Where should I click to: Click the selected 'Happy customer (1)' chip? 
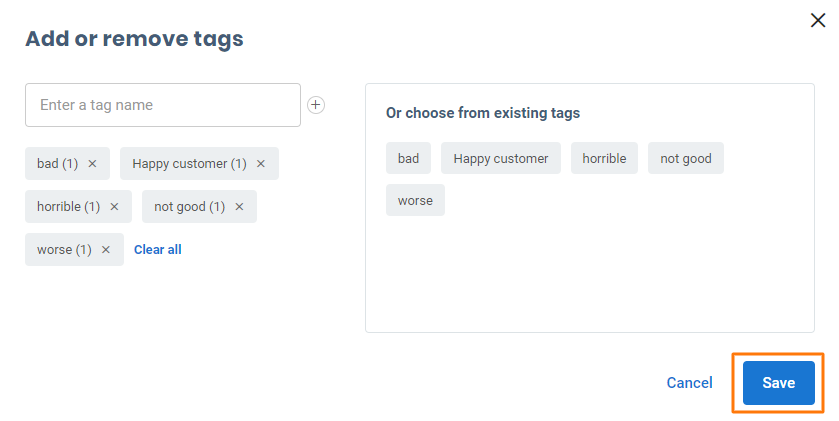click(x=188, y=164)
